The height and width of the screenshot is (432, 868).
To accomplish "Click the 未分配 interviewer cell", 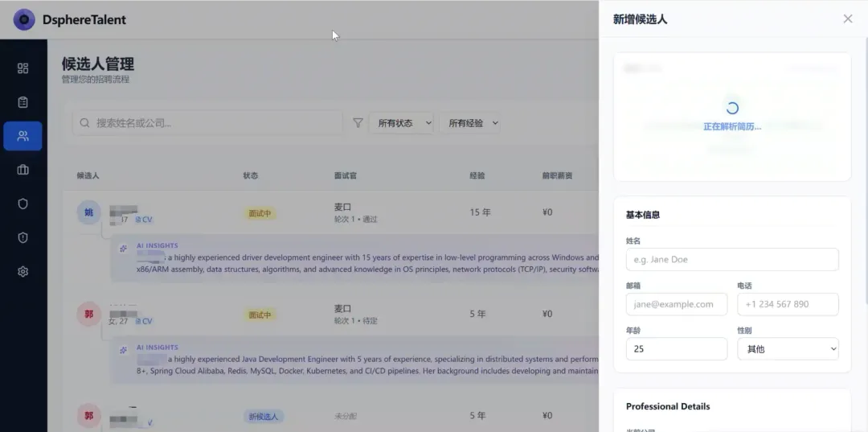I will point(346,416).
